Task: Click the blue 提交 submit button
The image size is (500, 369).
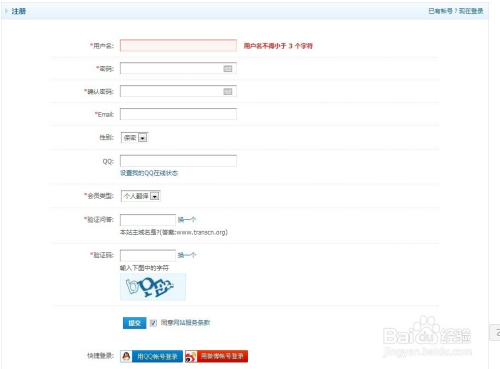Action: [x=135, y=323]
